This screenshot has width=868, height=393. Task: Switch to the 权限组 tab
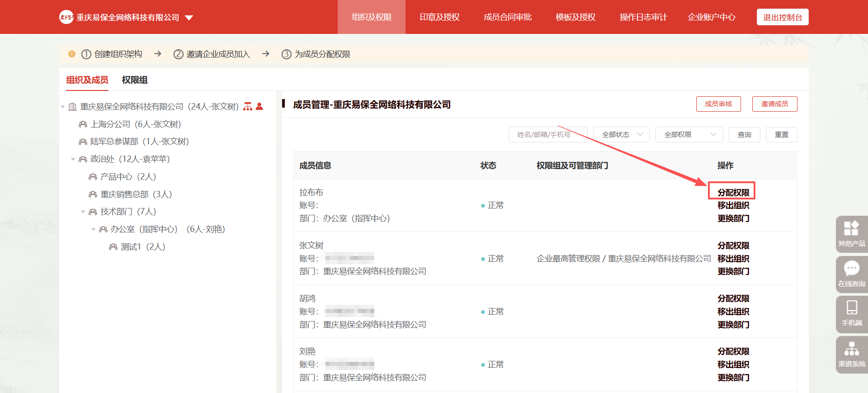[x=134, y=80]
